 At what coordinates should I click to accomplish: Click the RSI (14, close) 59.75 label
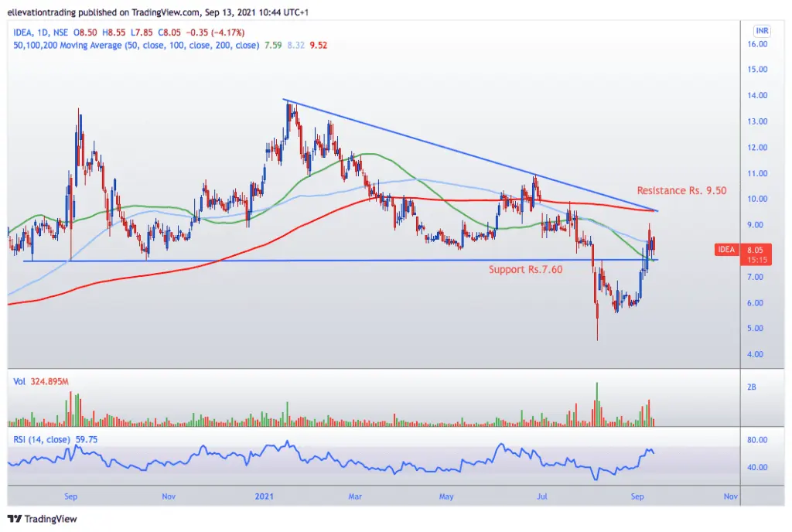click(x=55, y=440)
